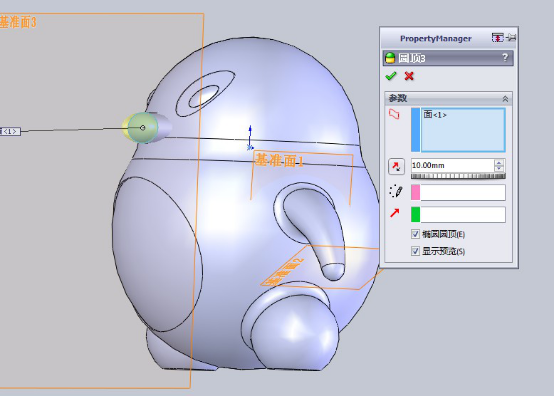Open help for the dome feature
Screen dimensions: 554x396
pyautogui.click(x=505, y=58)
